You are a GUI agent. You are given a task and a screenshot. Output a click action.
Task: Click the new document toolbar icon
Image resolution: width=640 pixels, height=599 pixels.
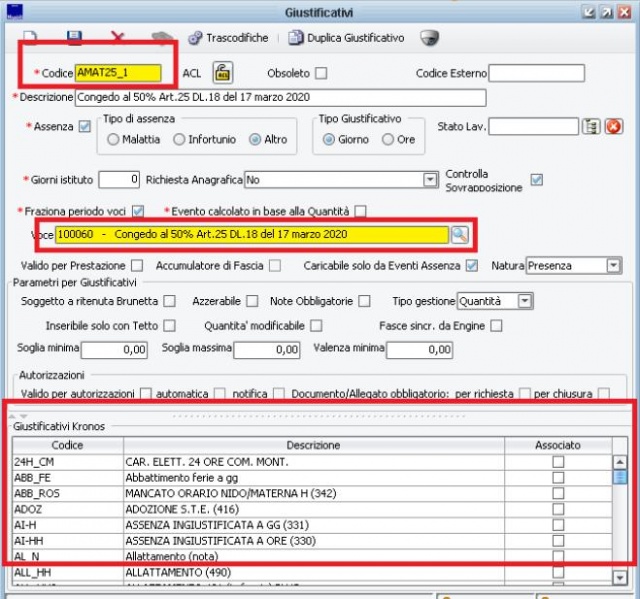[x=30, y=38]
